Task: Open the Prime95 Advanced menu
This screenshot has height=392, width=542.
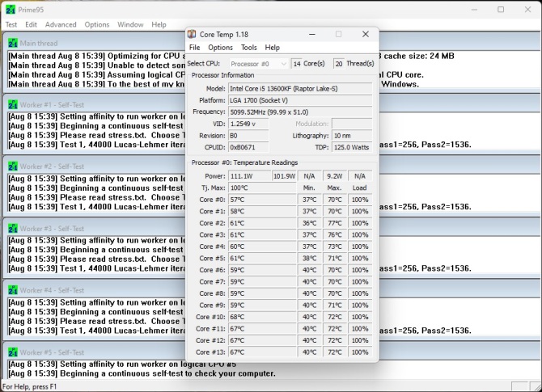Action: coord(61,25)
